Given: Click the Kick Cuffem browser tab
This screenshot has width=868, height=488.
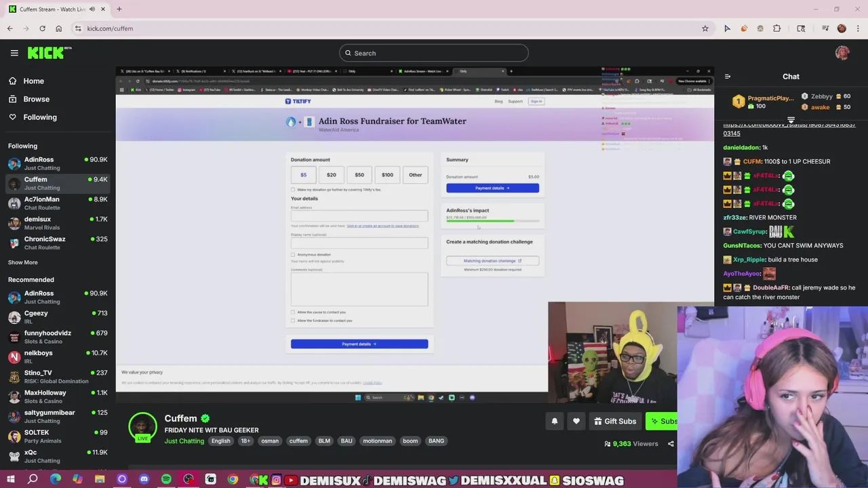Looking at the screenshot, I should [x=57, y=9].
